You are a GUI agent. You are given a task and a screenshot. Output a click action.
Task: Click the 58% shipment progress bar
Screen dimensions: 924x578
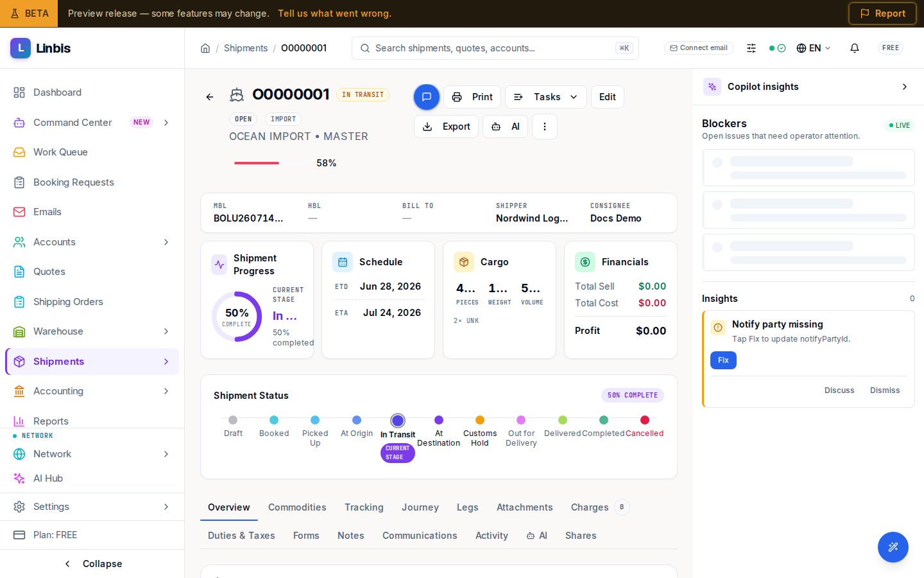[x=271, y=163]
